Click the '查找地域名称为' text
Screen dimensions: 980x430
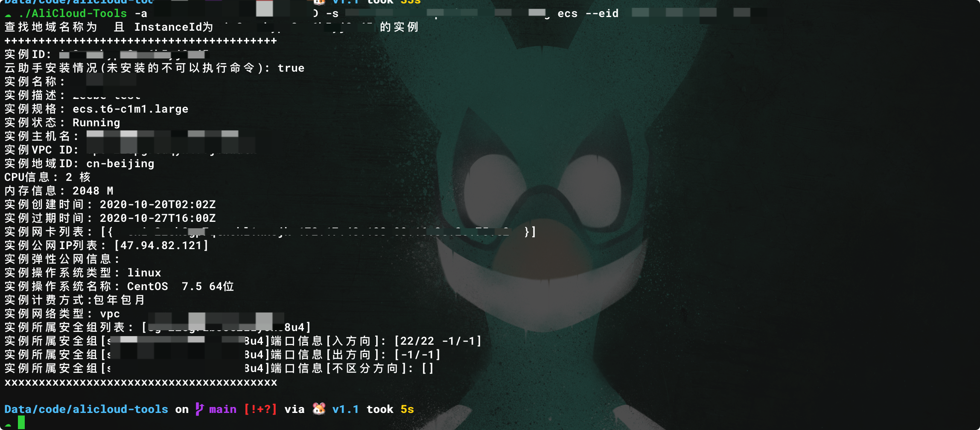[51, 27]
